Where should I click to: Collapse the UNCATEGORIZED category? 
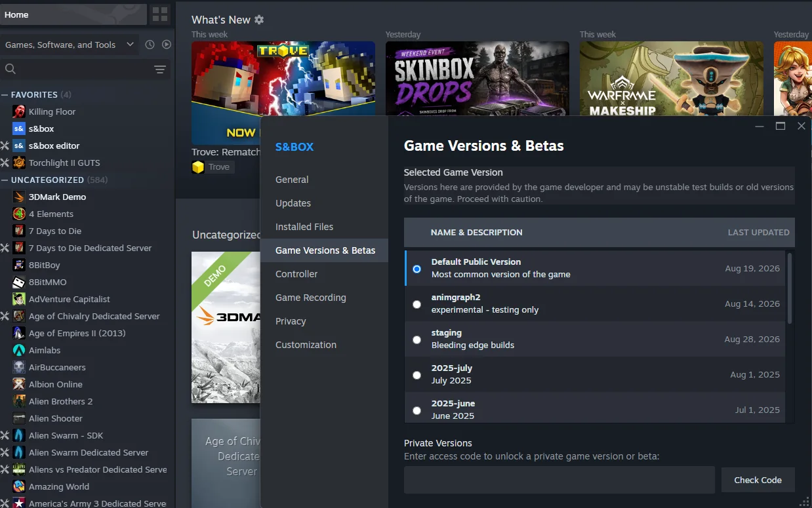pos(5,180)
